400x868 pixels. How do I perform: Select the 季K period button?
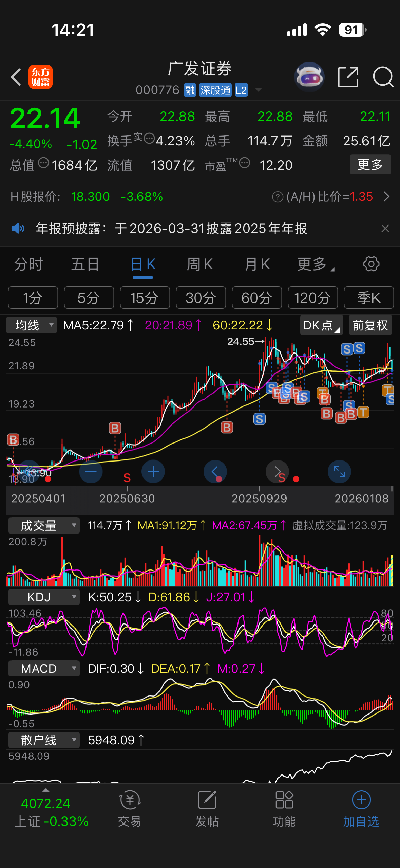pyautogui.click(x=369, y=297)
